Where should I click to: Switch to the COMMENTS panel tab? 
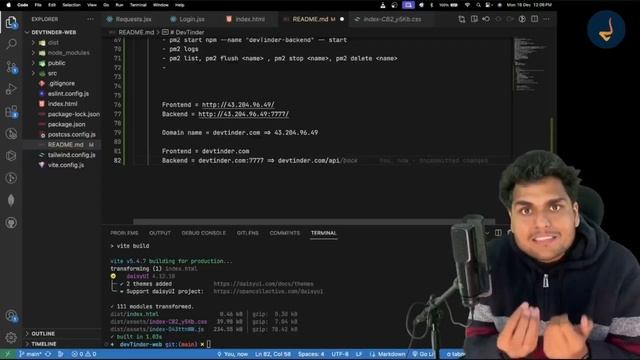(x=284, y=233)
